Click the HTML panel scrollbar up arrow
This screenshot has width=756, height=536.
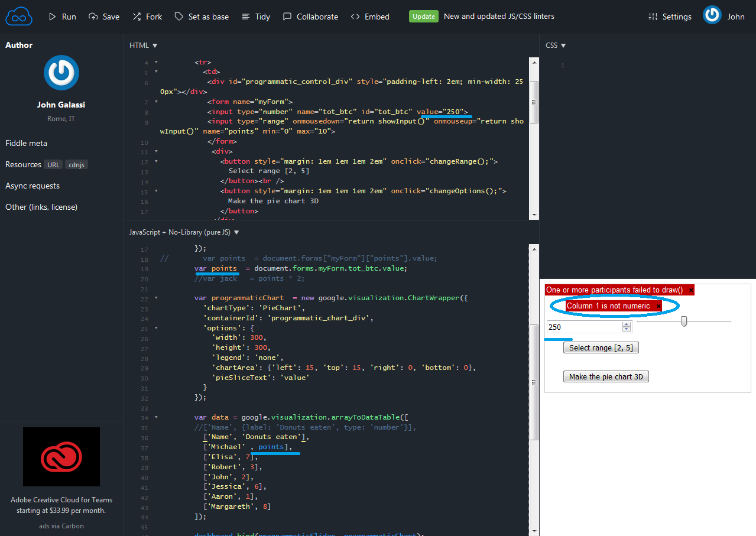[x=534, y=61]
